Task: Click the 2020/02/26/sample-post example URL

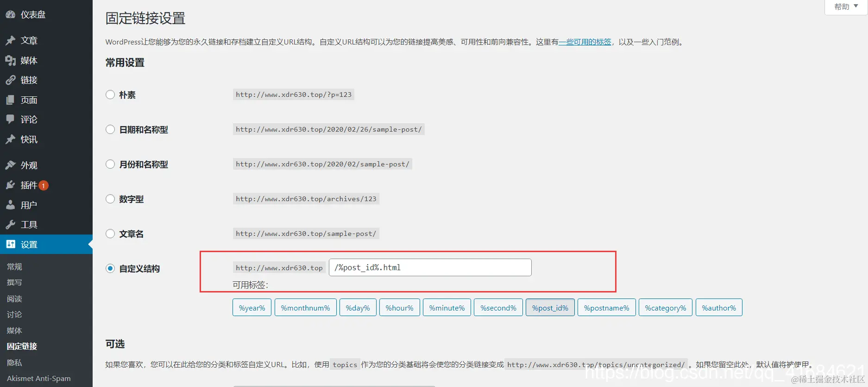Action: click(329, 129)
